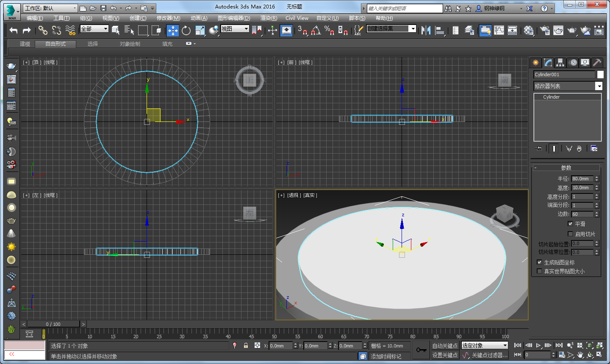This screenshot has height=364, width=610.
Task: Click the Redo arrow in main toolbar
Action: pos(27,30)
